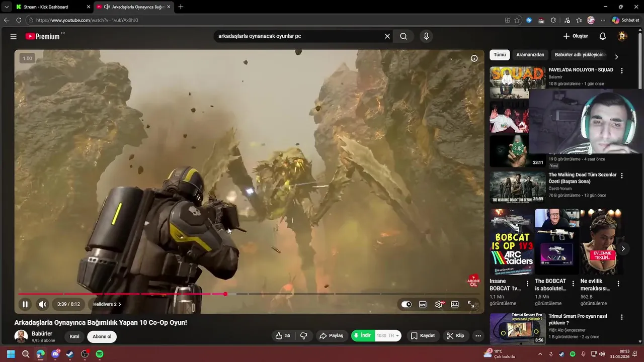
Task: Open Babürler channel name link
Action: (x=42, y=334)
